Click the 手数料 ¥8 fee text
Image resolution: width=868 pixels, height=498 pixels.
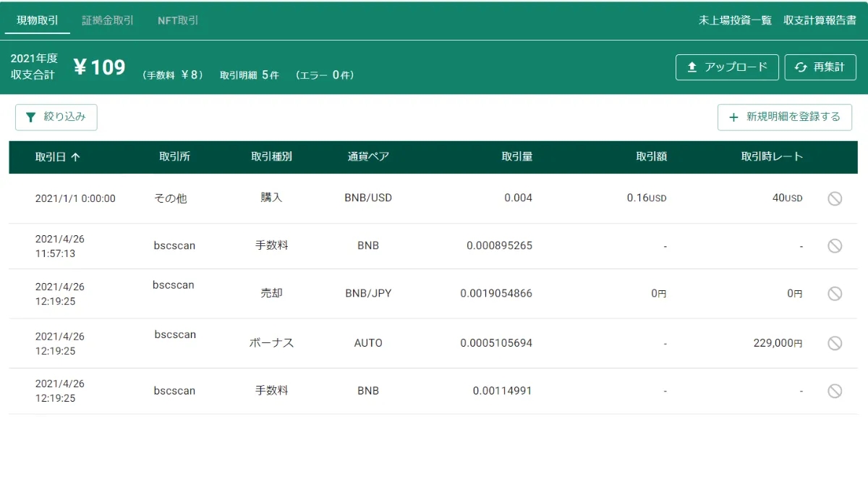[172, 75]
